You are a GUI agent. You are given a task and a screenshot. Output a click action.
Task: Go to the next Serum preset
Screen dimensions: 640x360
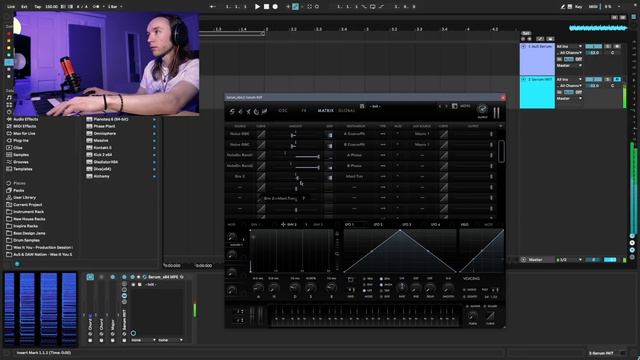pos(446,106)
